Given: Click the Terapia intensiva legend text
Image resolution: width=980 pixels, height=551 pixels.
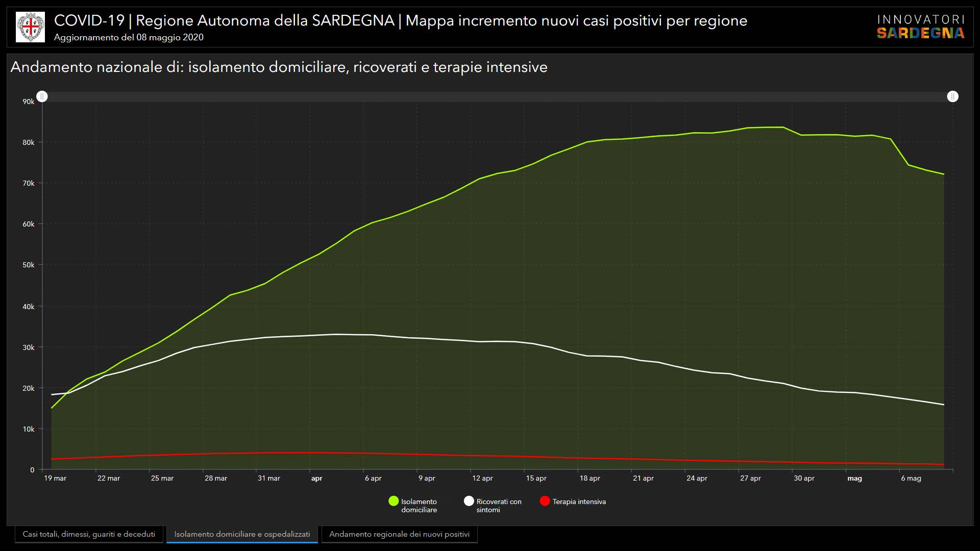Looking at the screenshot, I should click(579, 502).
